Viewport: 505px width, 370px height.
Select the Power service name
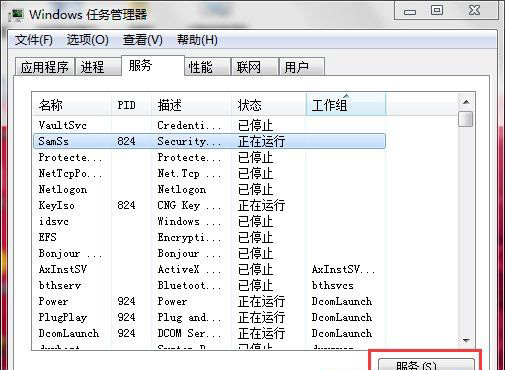(x=53, y=301)
